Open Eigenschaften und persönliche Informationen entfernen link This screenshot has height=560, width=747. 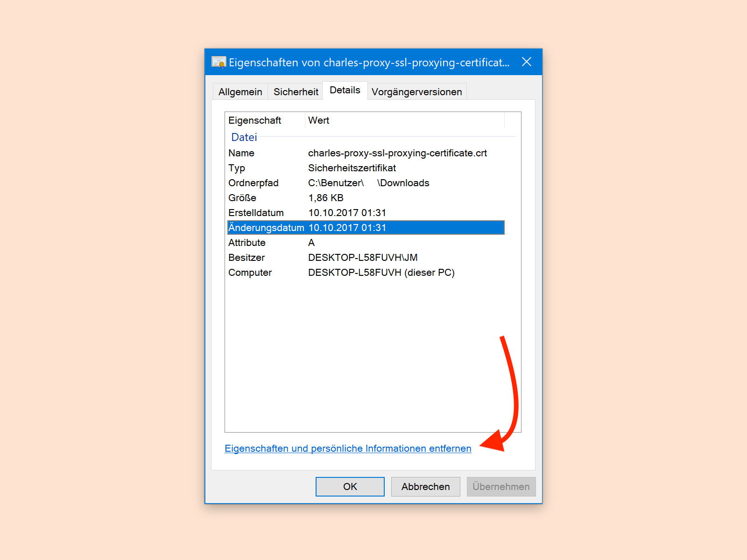(x=348, y=448)
